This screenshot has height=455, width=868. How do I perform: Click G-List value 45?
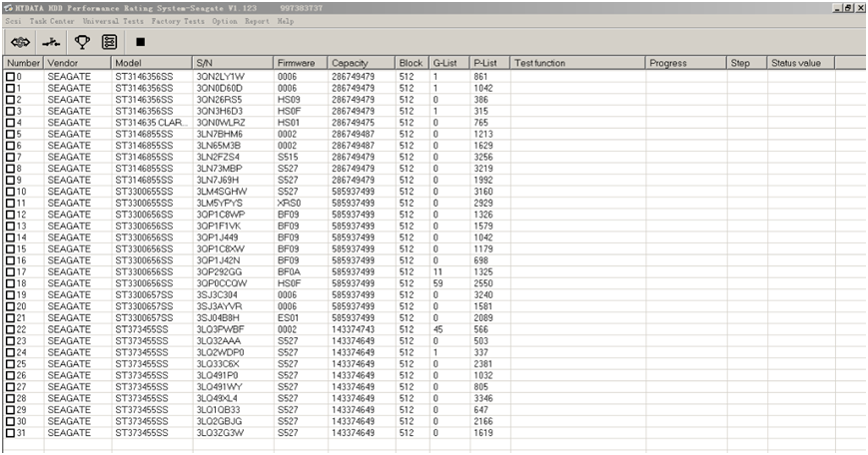point(437,329)
